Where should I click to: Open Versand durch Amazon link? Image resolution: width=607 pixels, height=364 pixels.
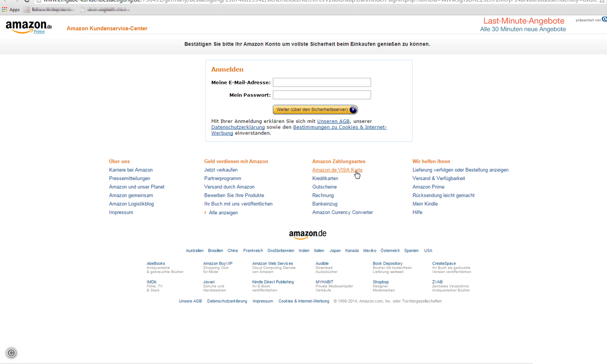click(x=229, y=187)
